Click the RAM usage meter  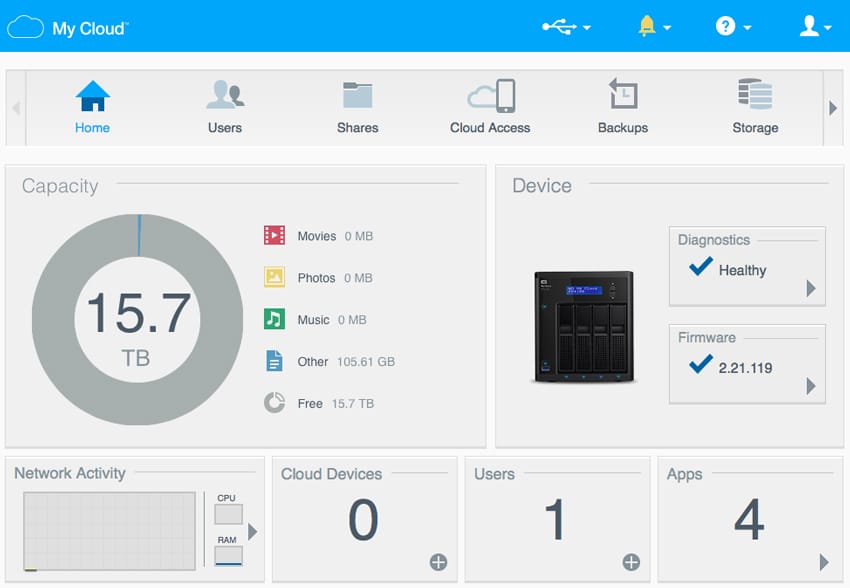pos(228,556)
